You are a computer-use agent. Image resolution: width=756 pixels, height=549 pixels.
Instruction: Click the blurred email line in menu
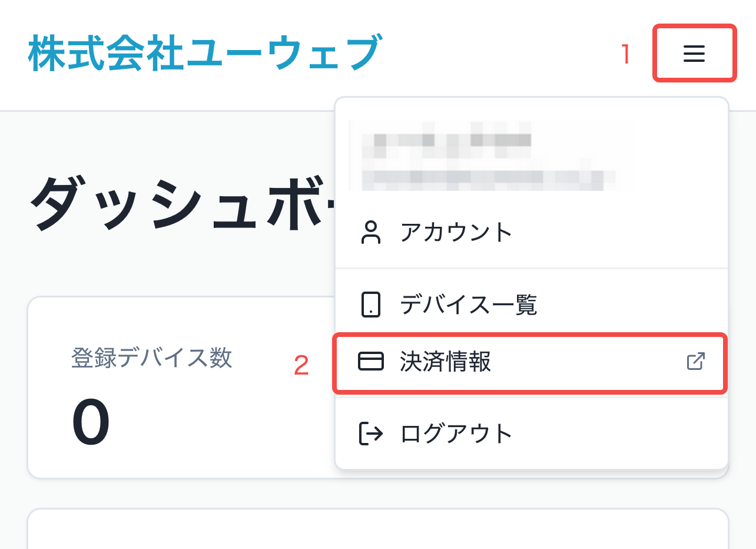tap(483, 177)
